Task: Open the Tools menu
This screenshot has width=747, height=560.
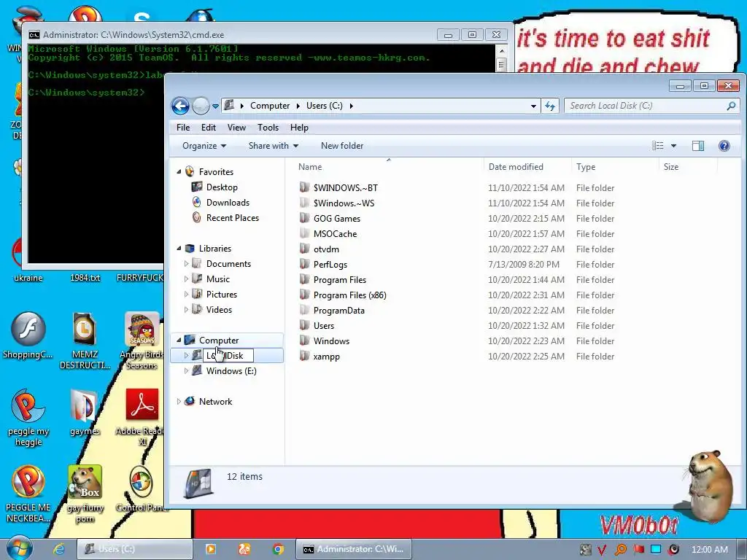Action: [268, 128]
